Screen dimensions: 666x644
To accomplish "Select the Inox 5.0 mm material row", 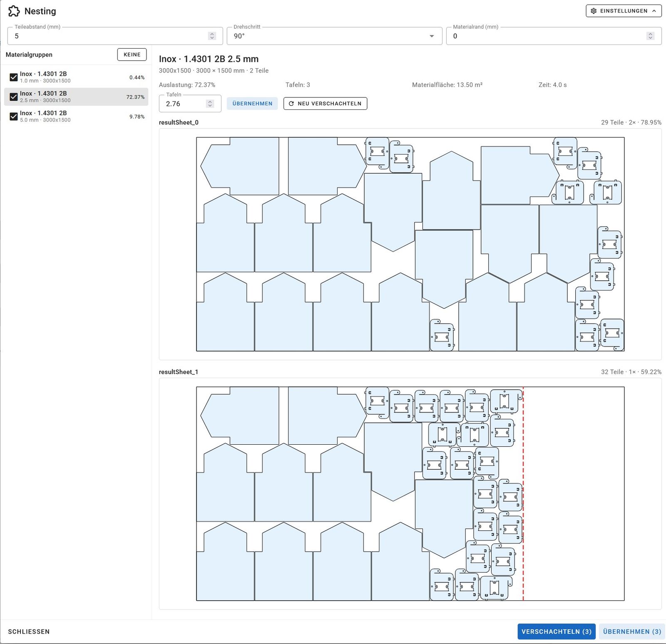I will 76,116.
